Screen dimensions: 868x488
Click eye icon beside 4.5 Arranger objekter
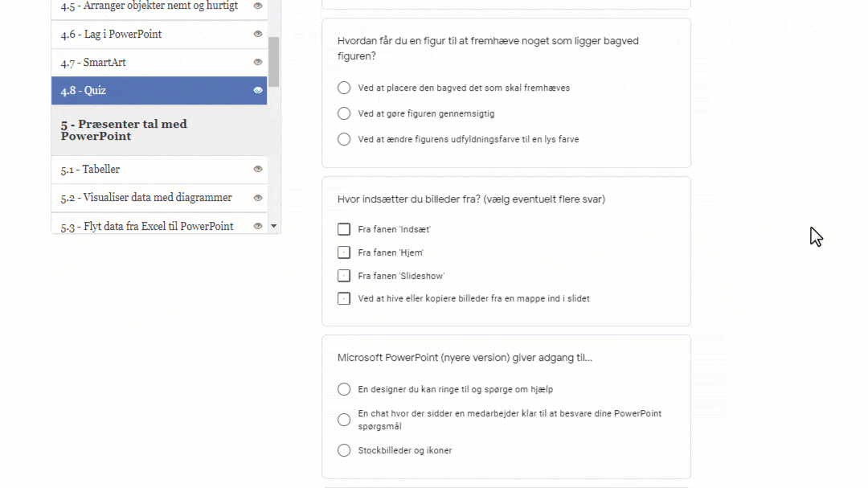coord(258,6)
